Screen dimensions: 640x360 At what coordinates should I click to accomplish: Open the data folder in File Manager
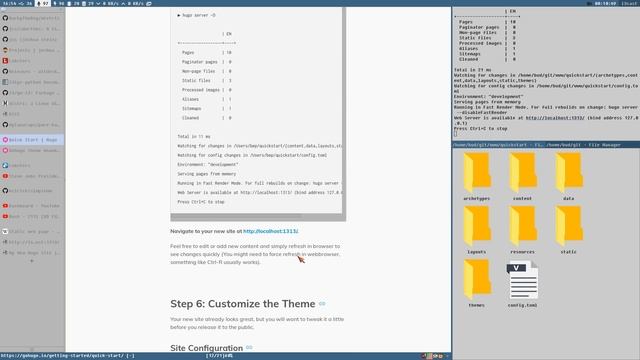(569, 173)
